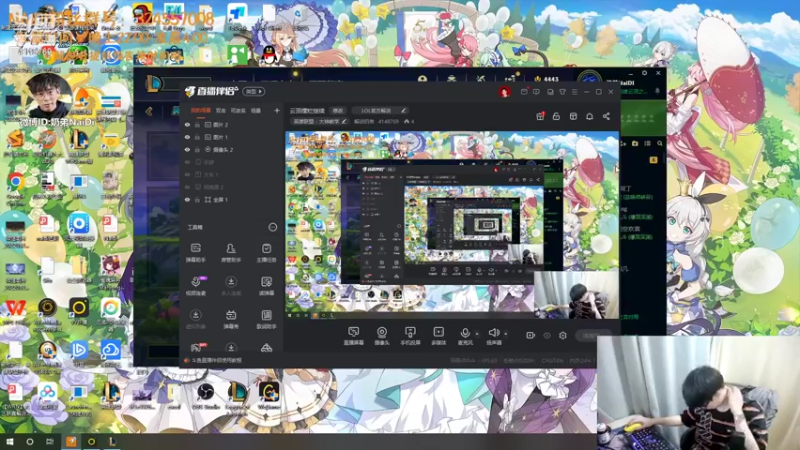Show the hidden 文本 1 source

(x=187, y=174)
